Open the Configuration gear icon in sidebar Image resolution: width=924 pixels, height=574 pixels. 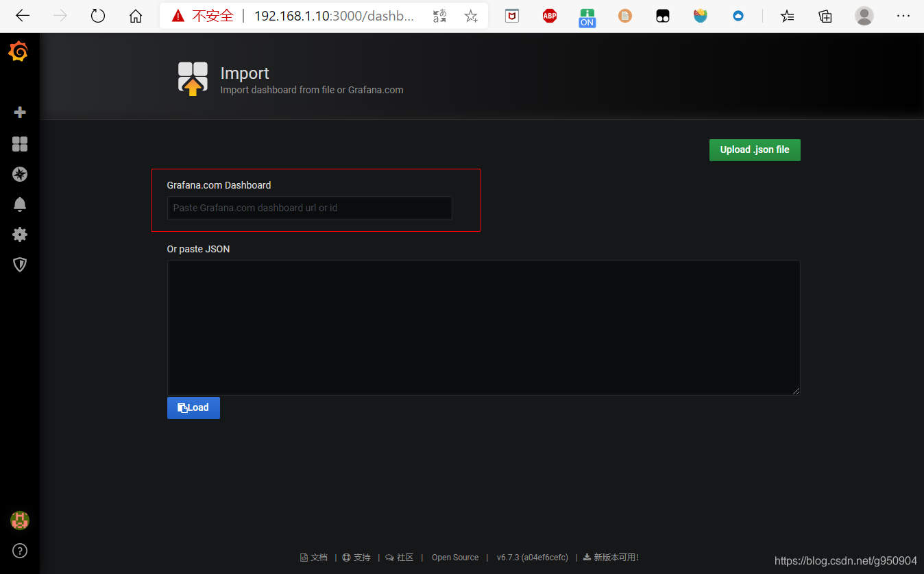pos(20,235)
